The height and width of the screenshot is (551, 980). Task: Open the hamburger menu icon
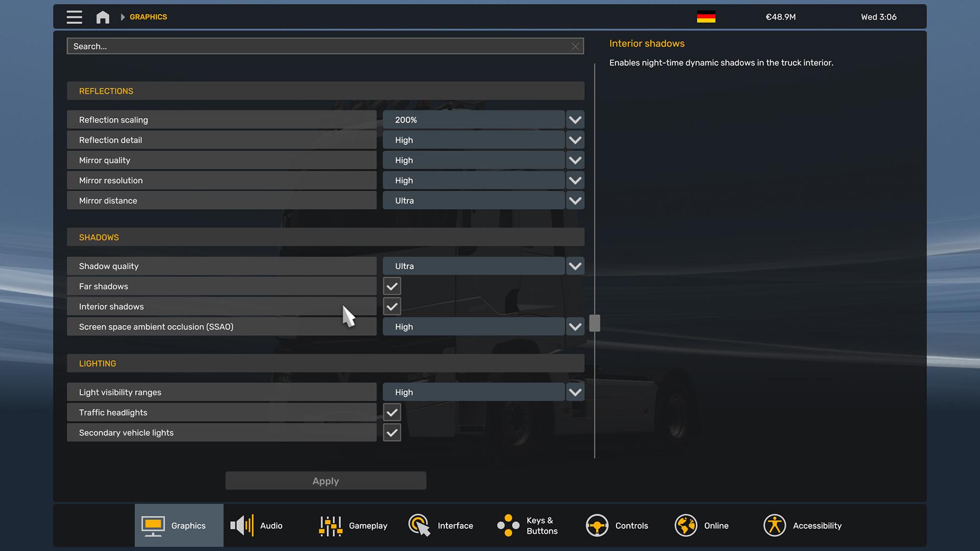[x=74, y=17]
